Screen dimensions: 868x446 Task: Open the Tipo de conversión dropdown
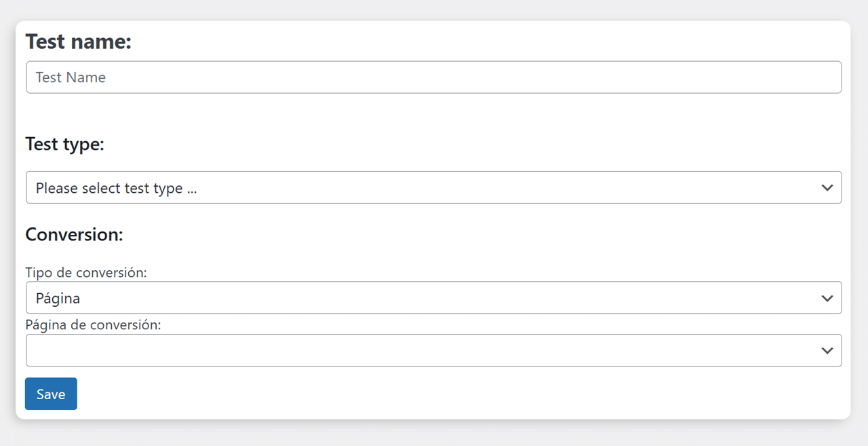coord(434,298)
